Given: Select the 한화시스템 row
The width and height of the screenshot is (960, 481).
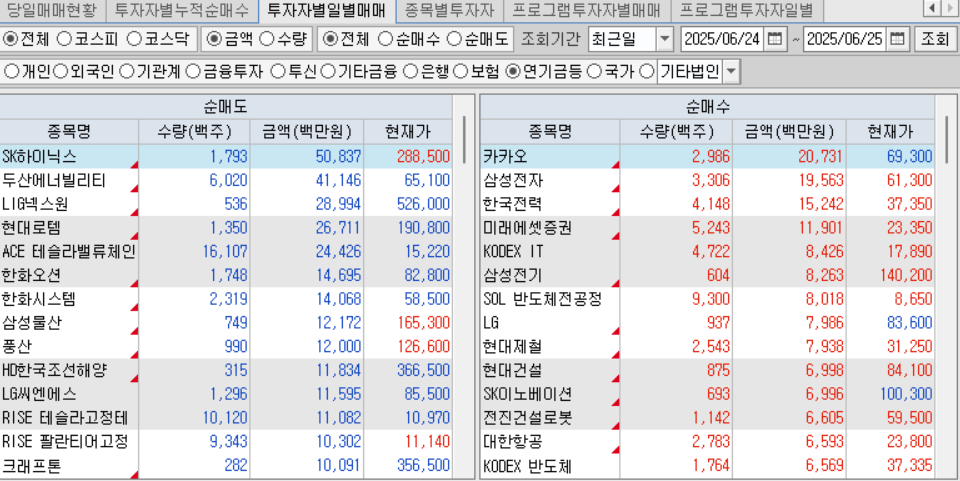Looking at the screenshot, I should click(x=226, y=299).
